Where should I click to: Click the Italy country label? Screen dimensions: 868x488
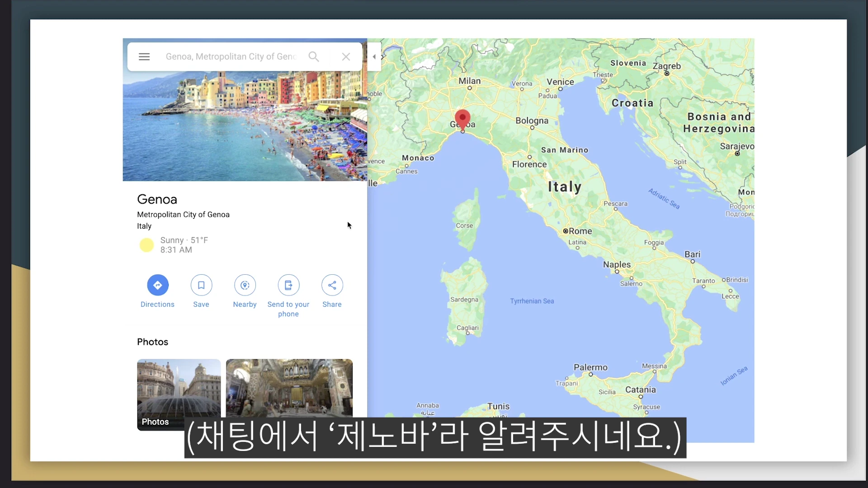565,187
